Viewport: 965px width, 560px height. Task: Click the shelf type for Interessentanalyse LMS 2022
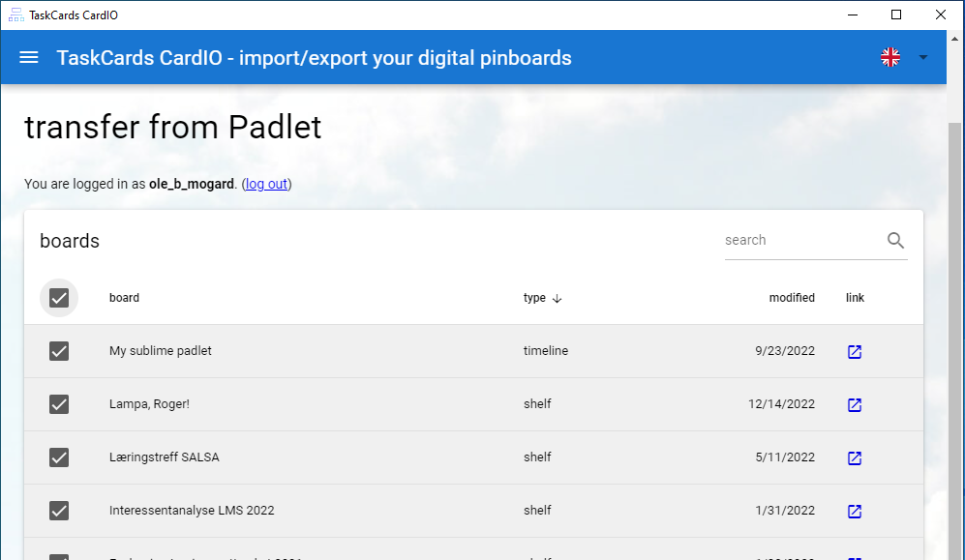[x=537, y=511]
